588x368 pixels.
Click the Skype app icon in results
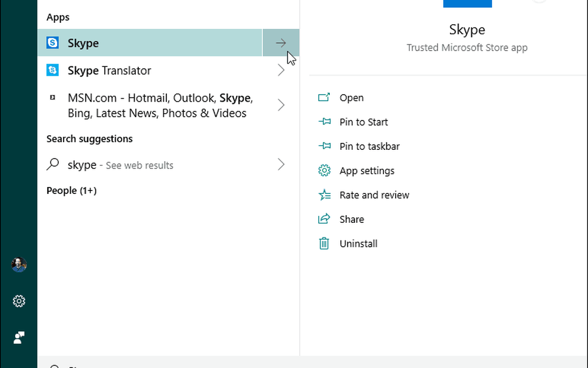click(53, 43)
